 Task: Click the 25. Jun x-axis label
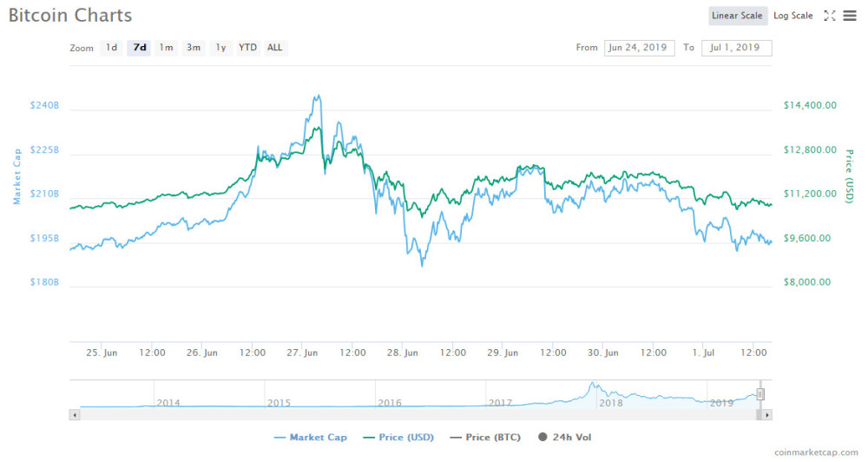pyautogui.click(x=102, y=353)
